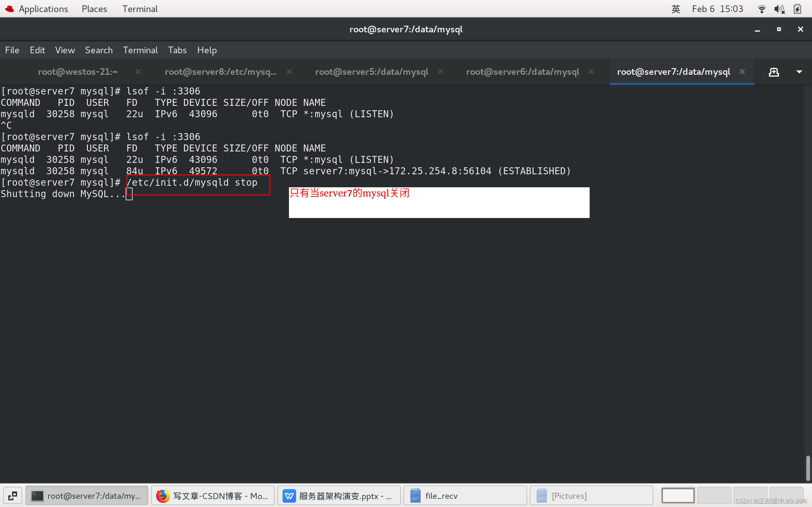
Task: Close the root@server6:/data/mysql tab
Action: tap(591, 72)
